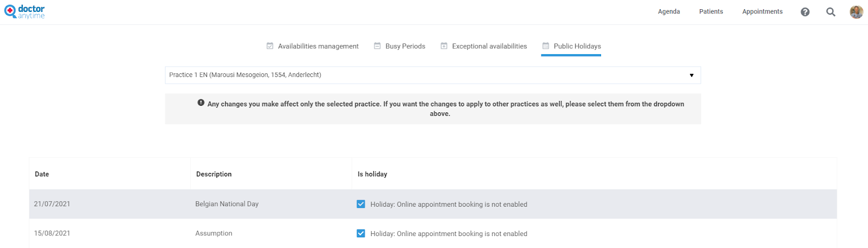Image resolution: width=868 pixels, height=248 pixels.
Task: Open the help question mark icon
Action: (x=805, y=12)
